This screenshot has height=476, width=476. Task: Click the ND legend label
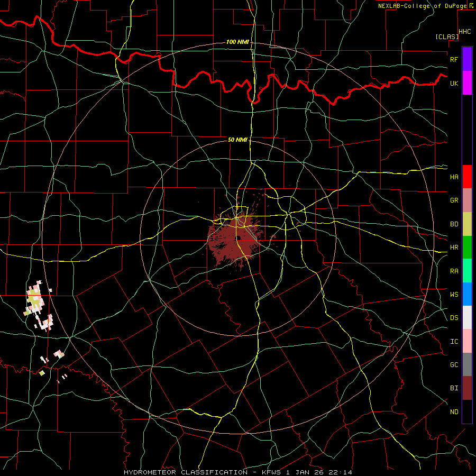454,412
